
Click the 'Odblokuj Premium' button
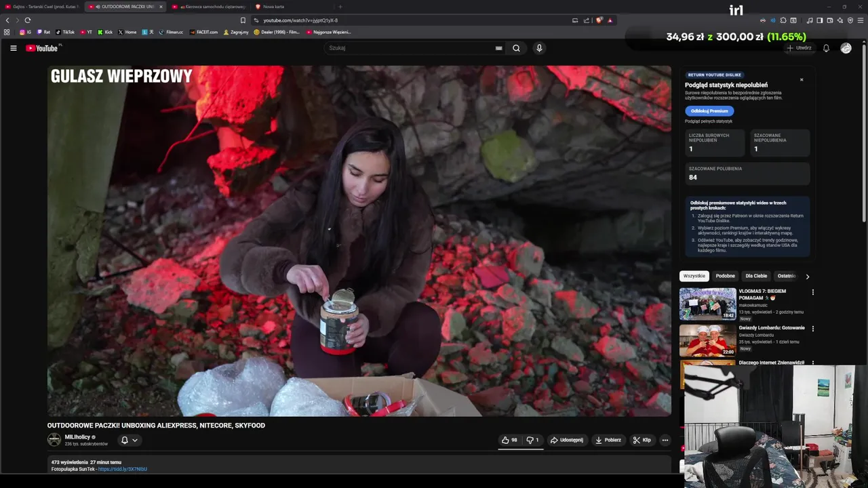pos(709,110)
